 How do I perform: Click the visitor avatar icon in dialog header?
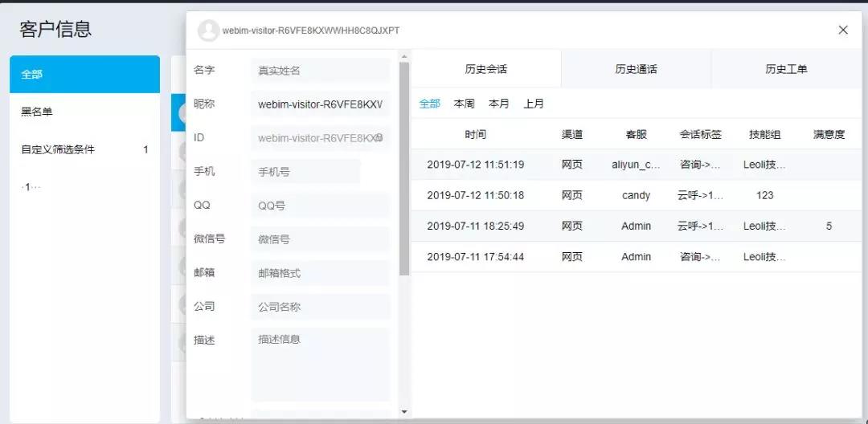point(208,31)
